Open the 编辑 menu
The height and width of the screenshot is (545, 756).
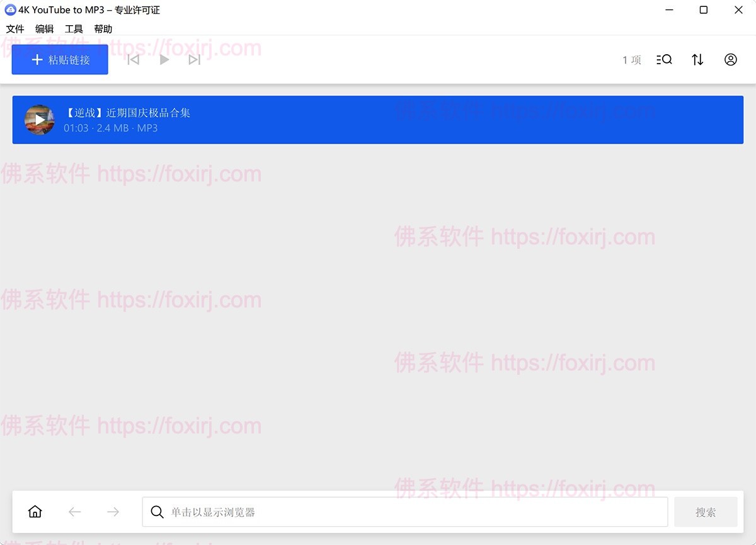point(44,28)
